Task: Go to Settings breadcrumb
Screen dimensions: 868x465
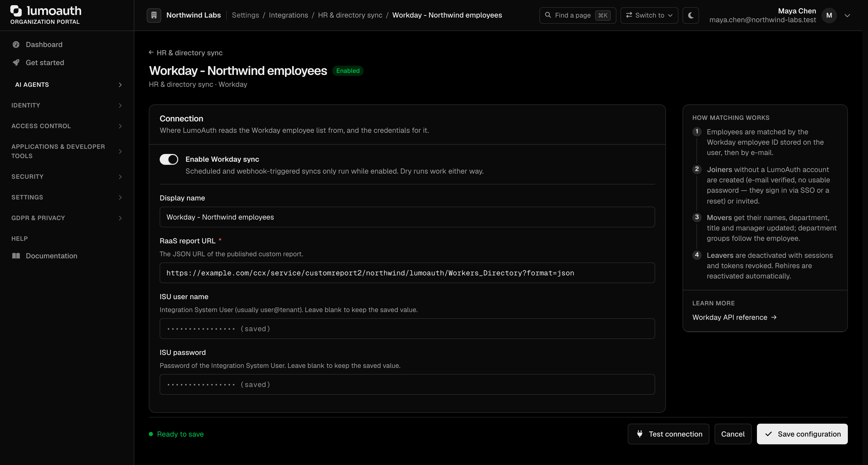Action: pyautogui.click(x=245, y=15)
